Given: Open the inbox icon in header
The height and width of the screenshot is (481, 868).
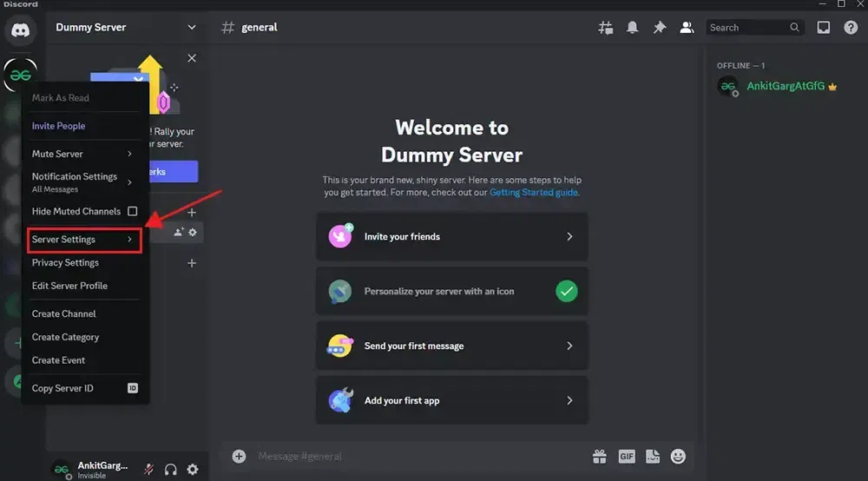Looking at the screenshot, I should (x=823, y=27).
